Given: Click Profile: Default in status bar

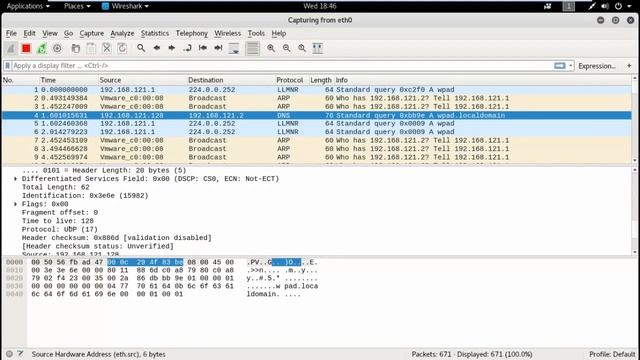Looking at the screenshot, I should 612,354.
